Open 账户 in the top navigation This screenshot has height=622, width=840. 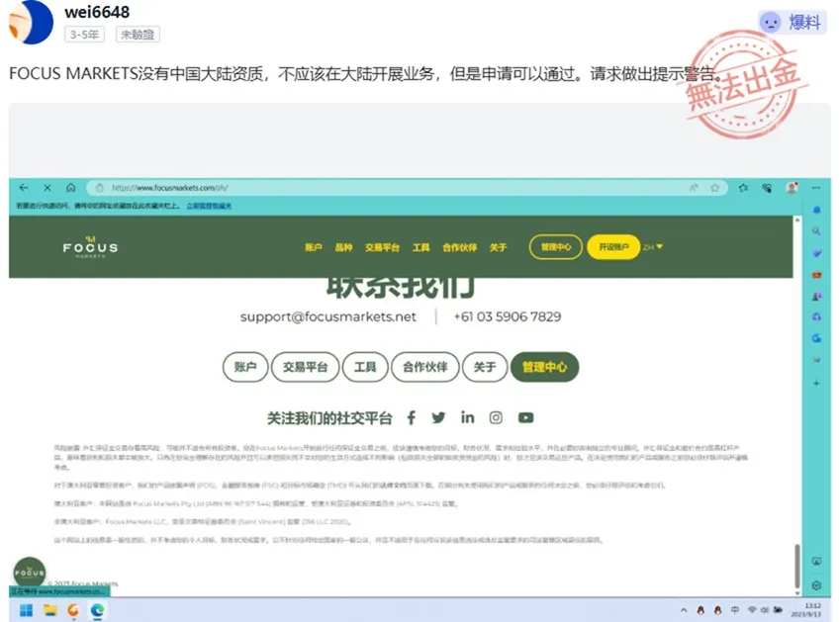point(314,247)
